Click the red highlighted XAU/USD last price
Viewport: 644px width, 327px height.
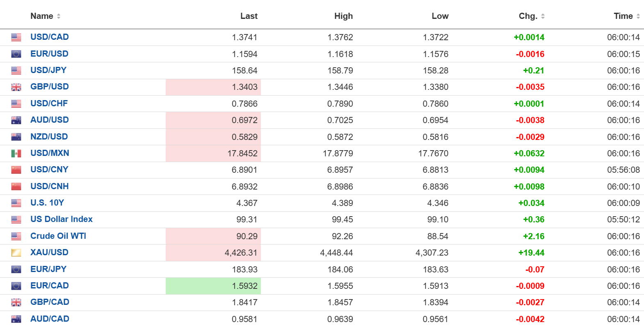click(241, 253)
